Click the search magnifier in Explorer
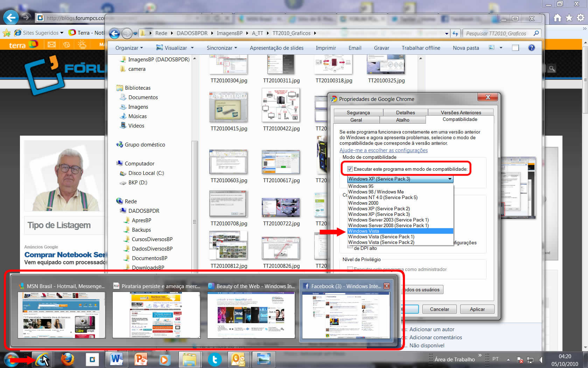 [536, 33]
